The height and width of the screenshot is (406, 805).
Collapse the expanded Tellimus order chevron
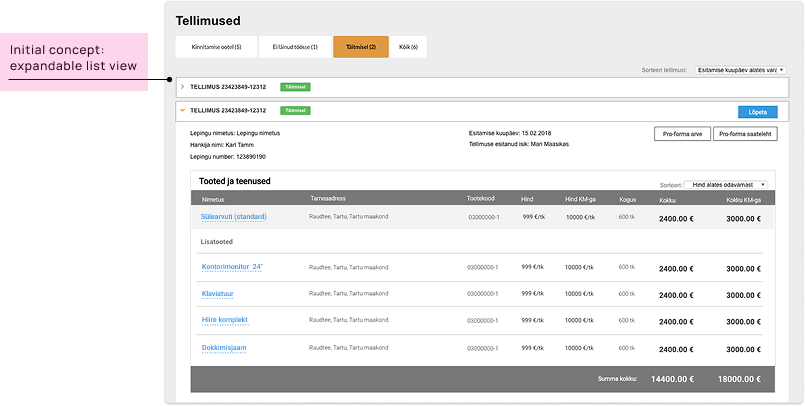coord(182,110)
